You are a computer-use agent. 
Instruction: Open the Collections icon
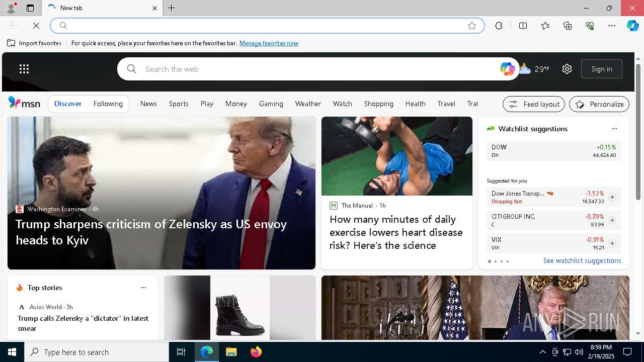pyautogui.click(x=568, y=26)
